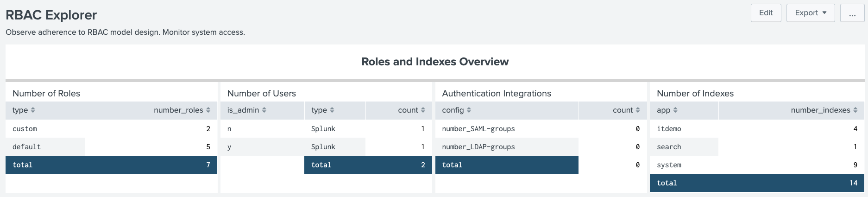Image resolution: width=868 pixels, height=197 pixels.
Task: Select number_SAML-groups row
Action: 541,129
